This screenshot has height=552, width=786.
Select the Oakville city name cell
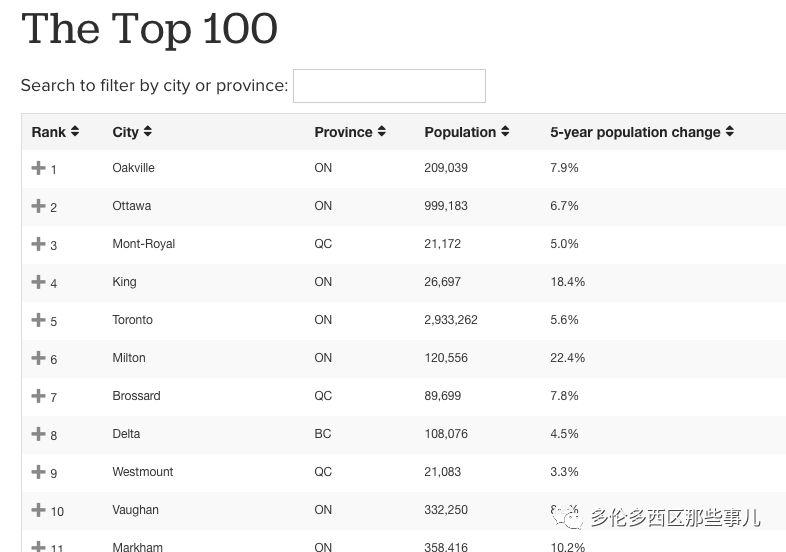(x=133, y=167)
